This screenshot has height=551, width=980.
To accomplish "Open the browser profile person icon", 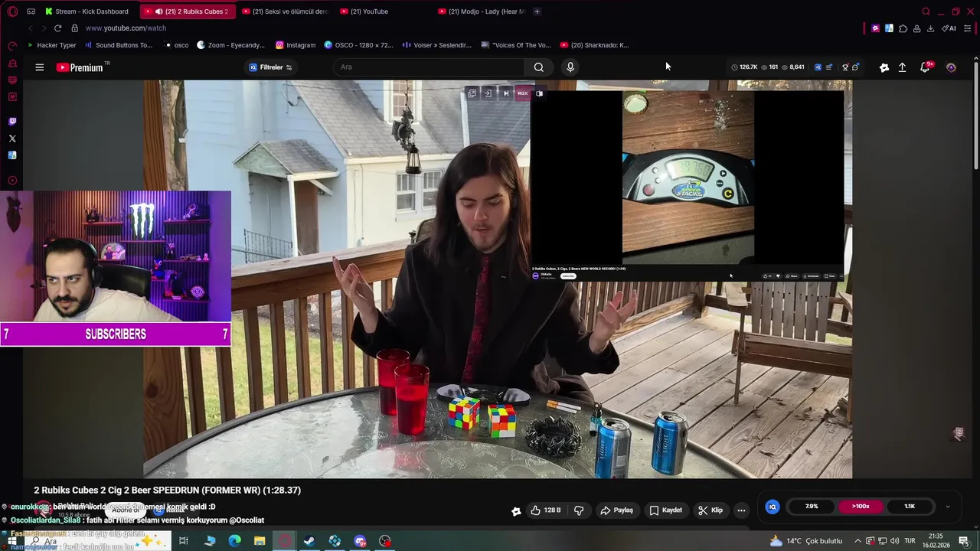I will (x=916, y=28).
